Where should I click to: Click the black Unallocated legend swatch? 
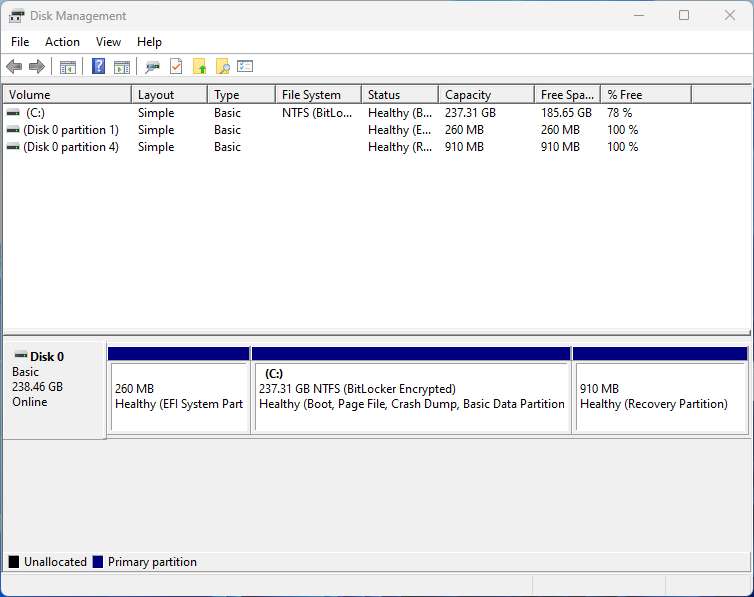point(14,562)
